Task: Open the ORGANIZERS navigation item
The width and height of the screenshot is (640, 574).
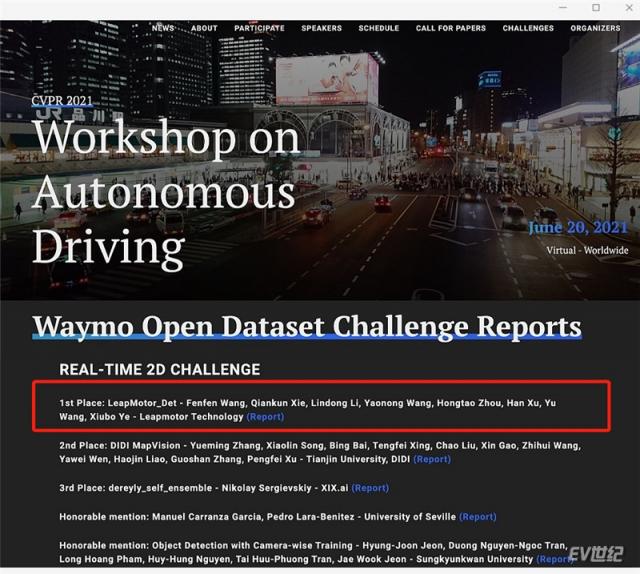Action: tap(595, 28)
